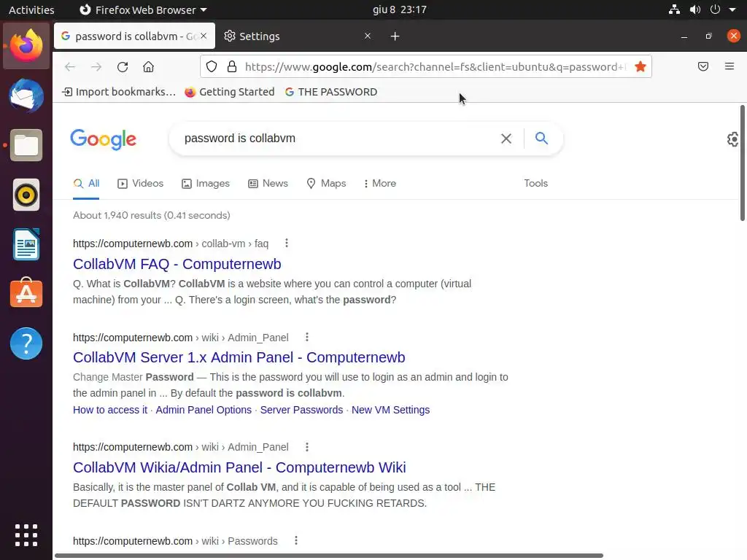Open Google quick settings gear

(733, 139)
